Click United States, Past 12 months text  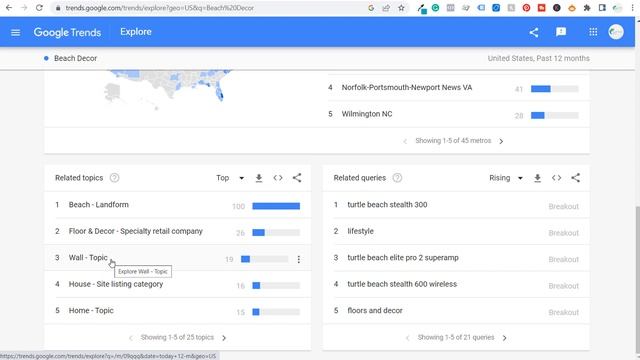[538, 58]
